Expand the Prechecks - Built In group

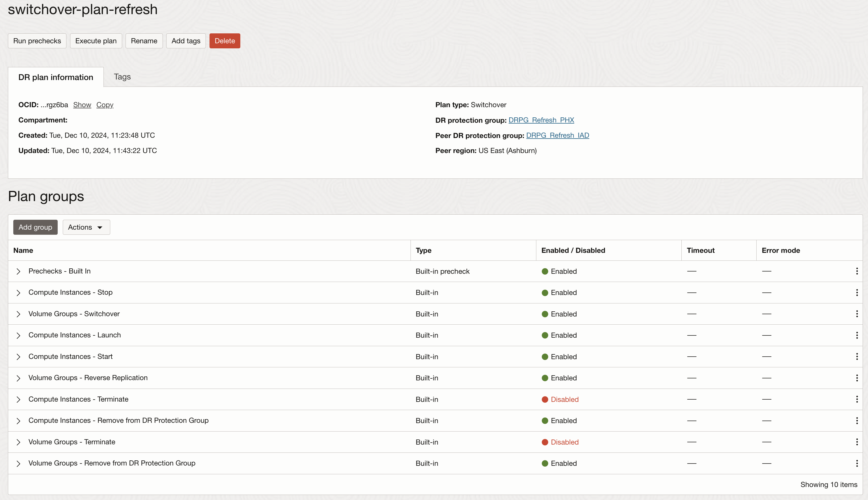[x=19, y=271]
